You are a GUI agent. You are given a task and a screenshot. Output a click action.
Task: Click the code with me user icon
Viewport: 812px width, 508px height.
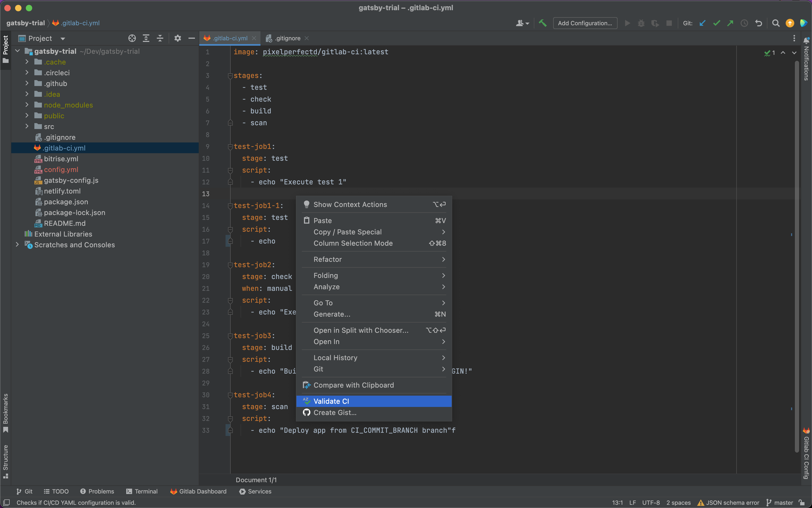(x=522, y=23)
